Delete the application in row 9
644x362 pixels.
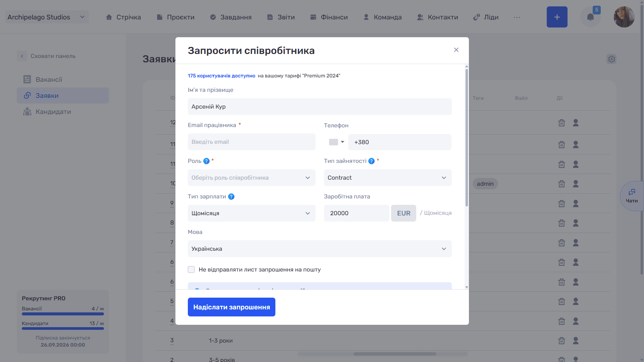pos(561,203)
